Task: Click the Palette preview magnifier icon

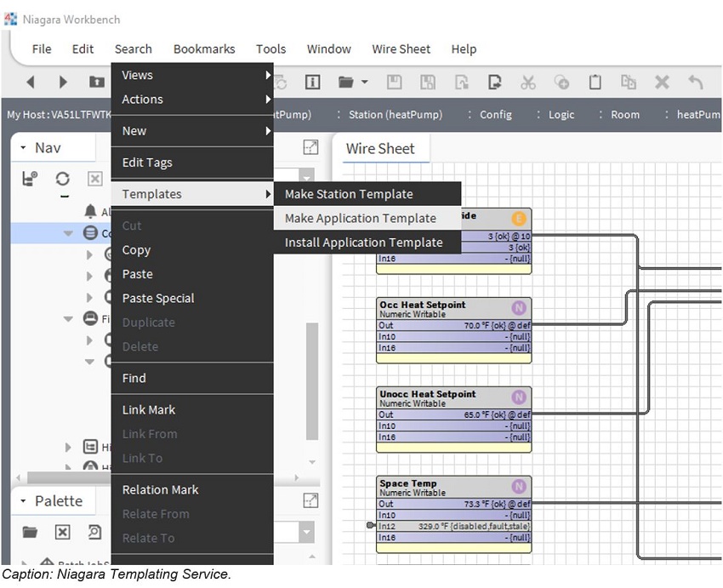Action: pyautogui.click(x=94, y=532)
